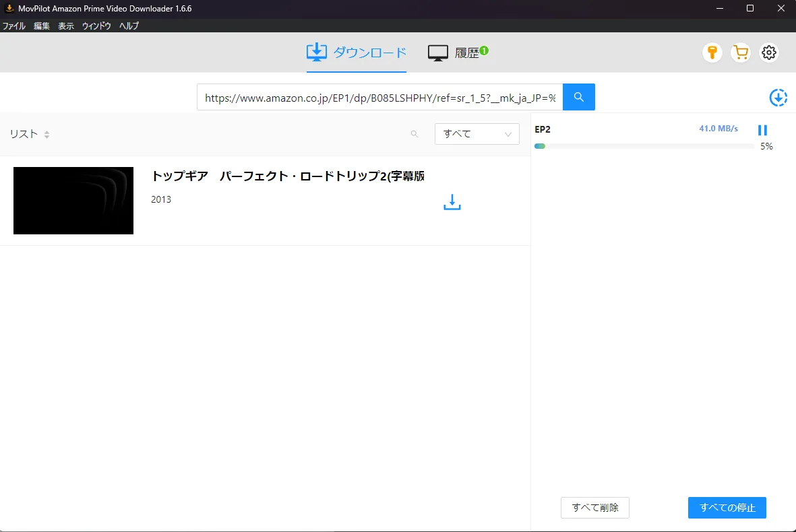Toggle the circular download queue panel icon

(778, 98)
